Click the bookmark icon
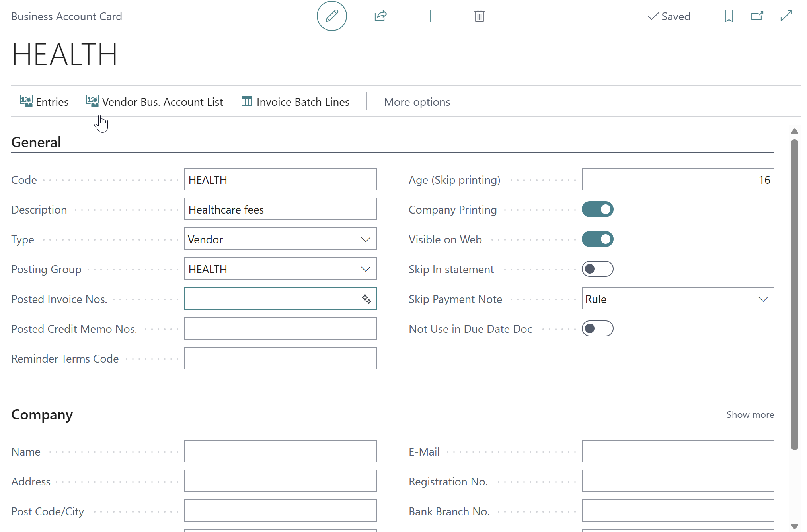 point(729,16)
